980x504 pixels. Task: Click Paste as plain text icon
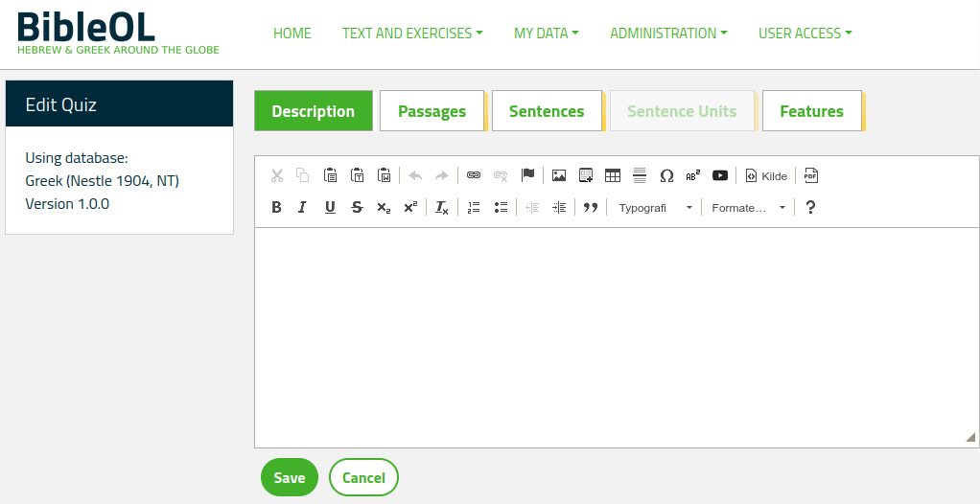point(357,175)
